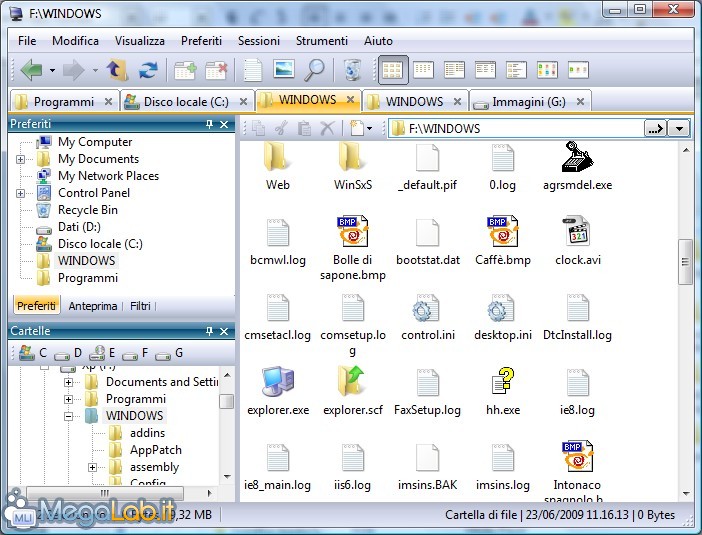The image size is (702, 535).
Task: Select drive C in Cartelle drive bar
Action: coord(32,353)
